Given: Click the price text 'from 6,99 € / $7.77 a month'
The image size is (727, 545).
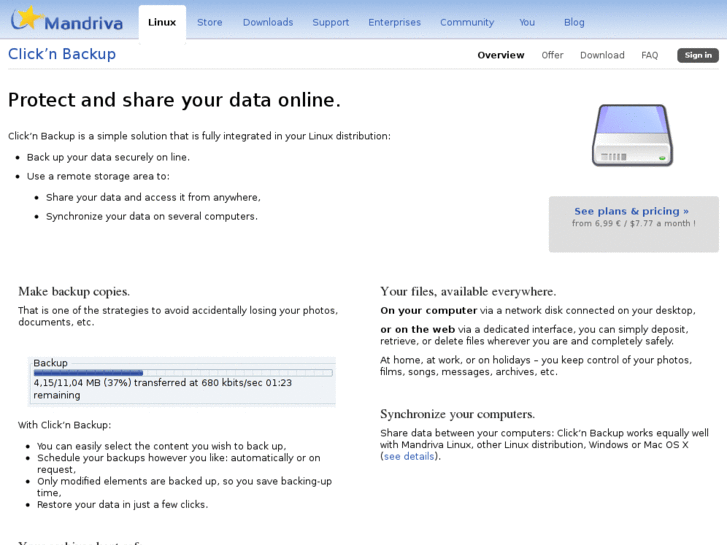Looking at the screenshot, I should coord(633,223).
